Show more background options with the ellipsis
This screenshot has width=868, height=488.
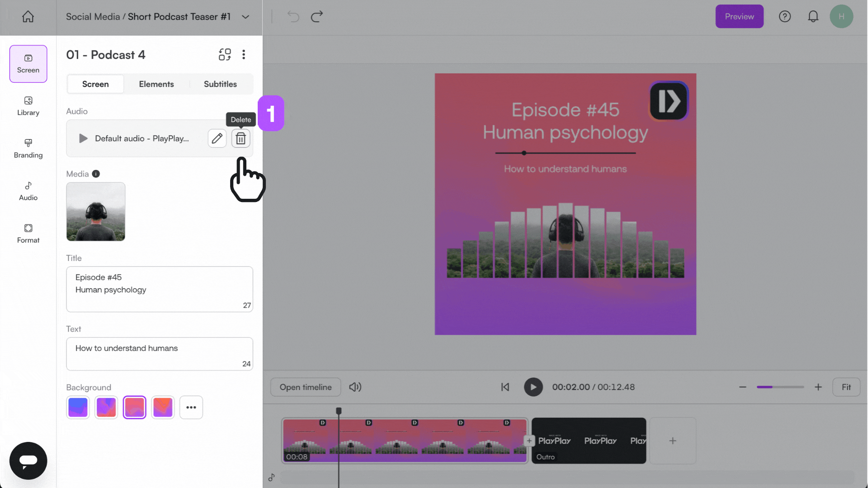pyautogui.click(x=191, y=407)
